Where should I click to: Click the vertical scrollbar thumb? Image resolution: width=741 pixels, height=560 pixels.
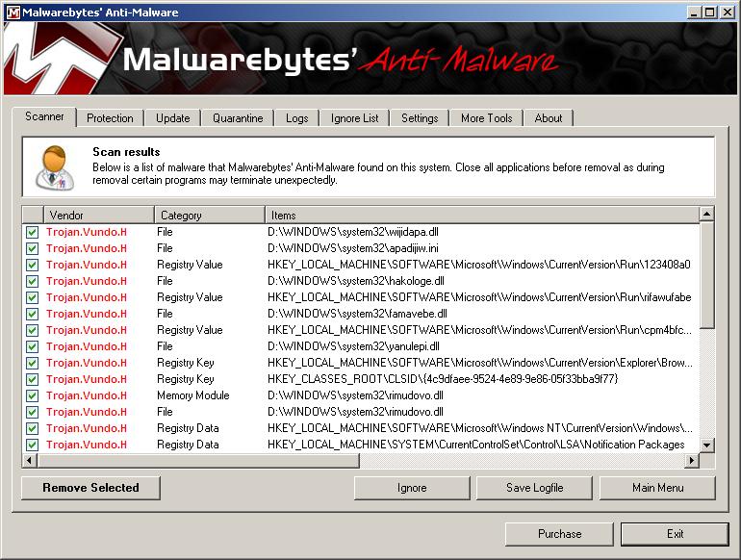pyautogui.click(x=706, y=275)
